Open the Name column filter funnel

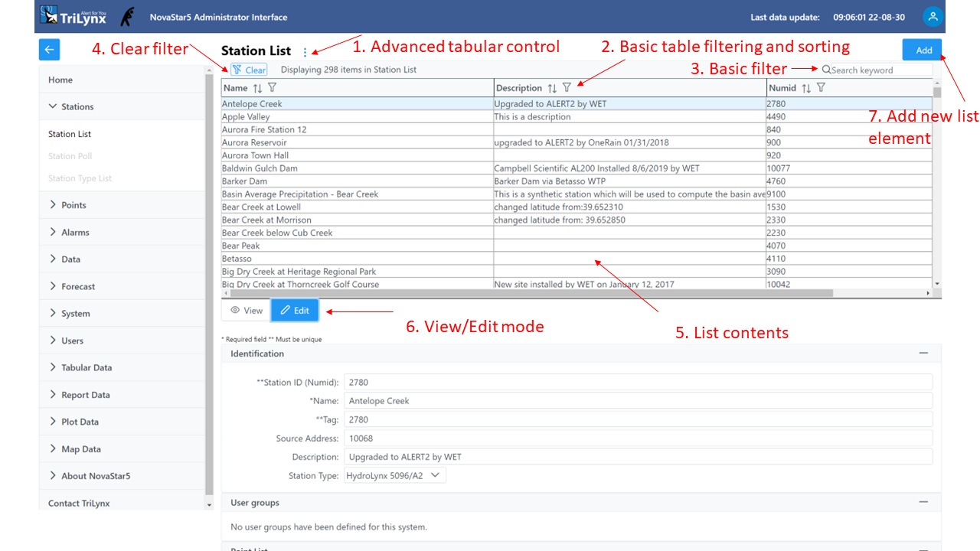pos(272,88)
